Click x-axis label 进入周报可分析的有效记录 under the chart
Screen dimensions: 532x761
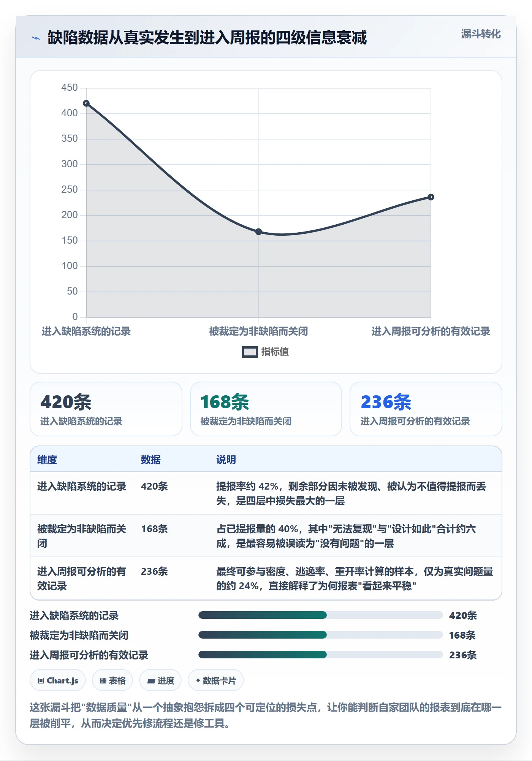point(431,331)
